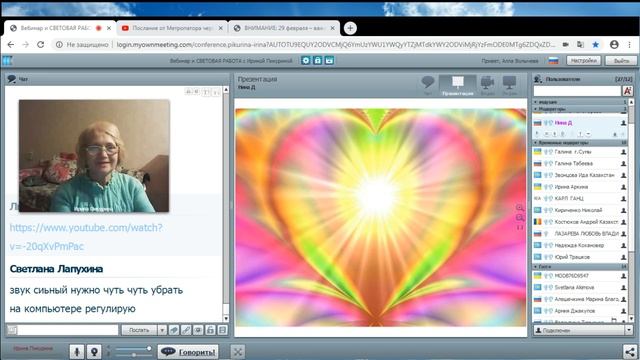
Task: Click into the chat message input field
Action: tap(68, 330)
